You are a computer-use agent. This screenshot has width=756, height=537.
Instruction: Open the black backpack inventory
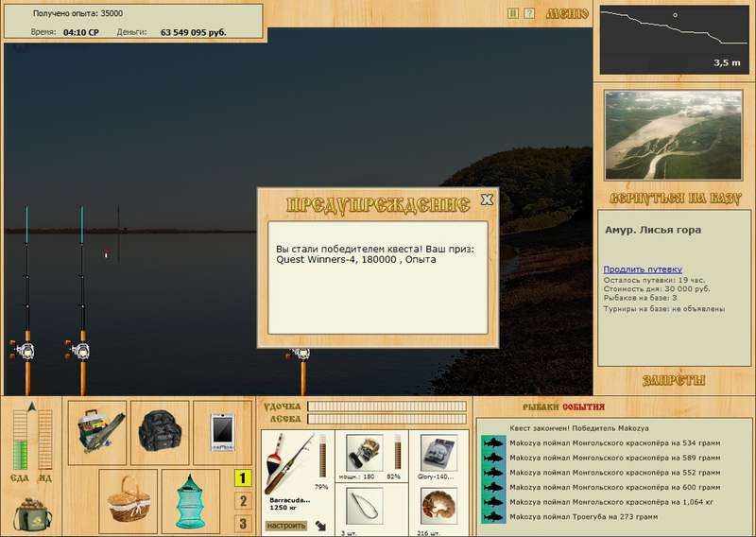160,433
